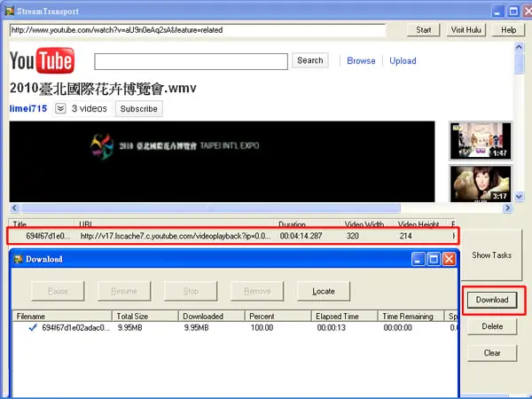The image size is (532, 399).
Task: Click the Percent column header
Action: pos(278,317)
